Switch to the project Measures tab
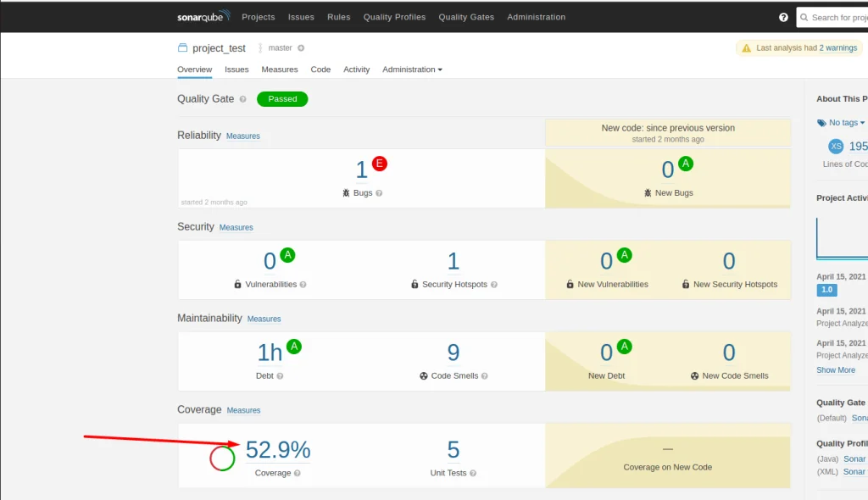This screenshot has width=868, height=500. pos(280,69)
